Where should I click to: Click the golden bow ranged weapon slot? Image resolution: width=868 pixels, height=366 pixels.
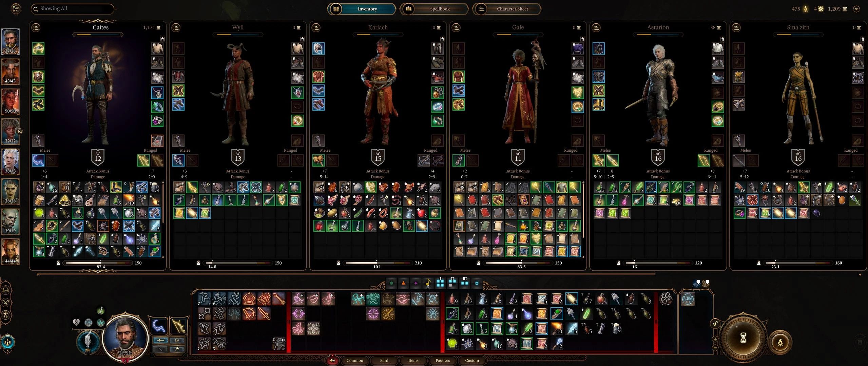[143, 160]
